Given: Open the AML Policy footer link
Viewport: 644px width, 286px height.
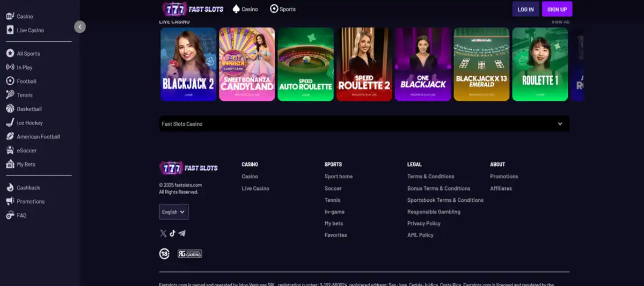Looking at the screenshot, I should click(420, 235).
